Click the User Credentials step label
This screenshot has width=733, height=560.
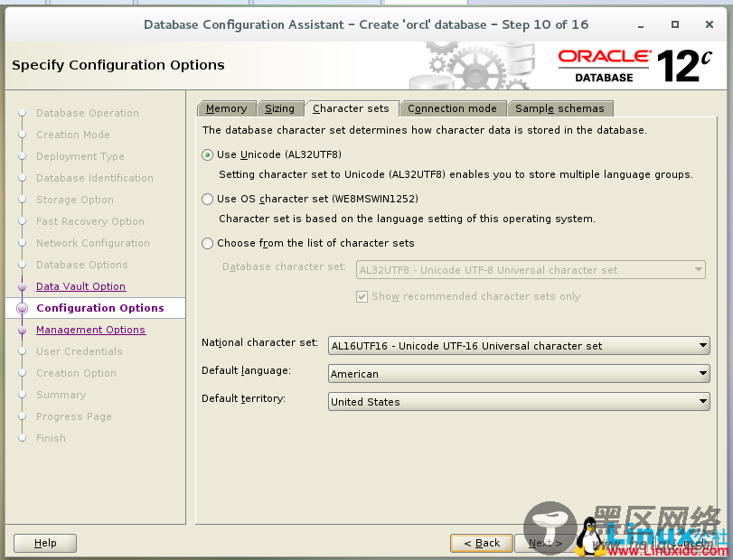click(79, 351)
